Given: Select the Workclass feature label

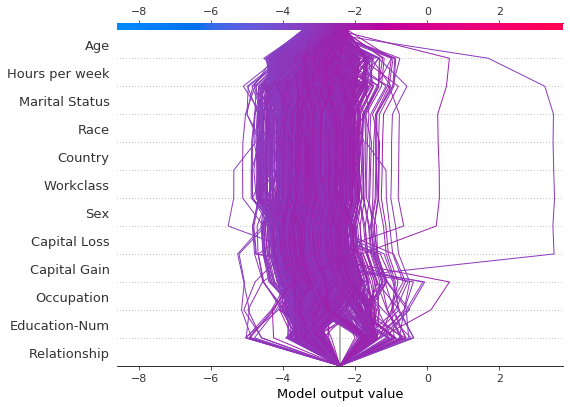Looking at the screenshot, I should click(x=76, y=186).
